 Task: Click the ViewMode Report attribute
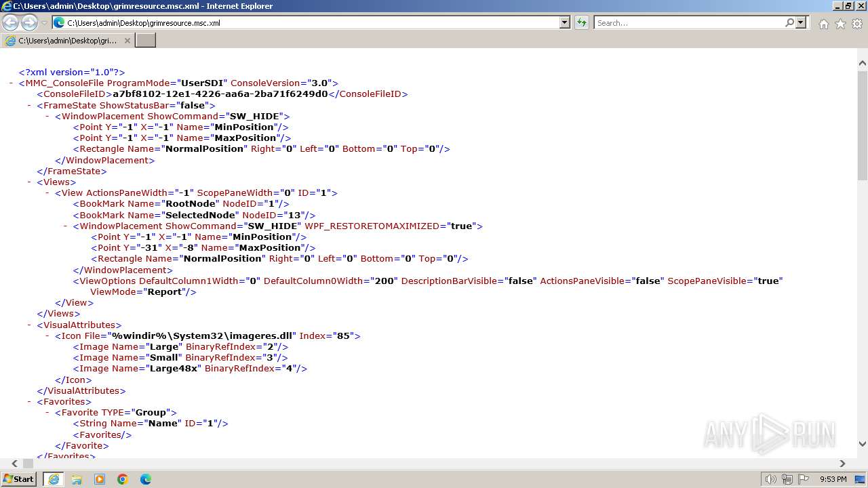pyautogui.click(x=143, y=291)
